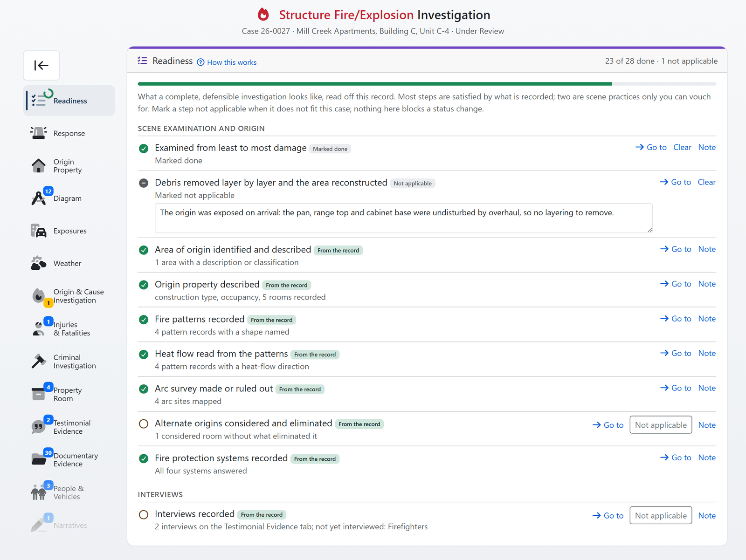This screenshot has height=560, width=746.
Task: Open the 'How this works' help link
Action: pyautogui.click(x=227, y=62)
